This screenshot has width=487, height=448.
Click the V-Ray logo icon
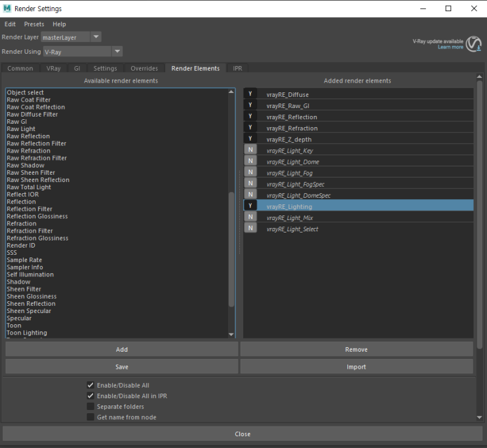(x=474, y=44)
